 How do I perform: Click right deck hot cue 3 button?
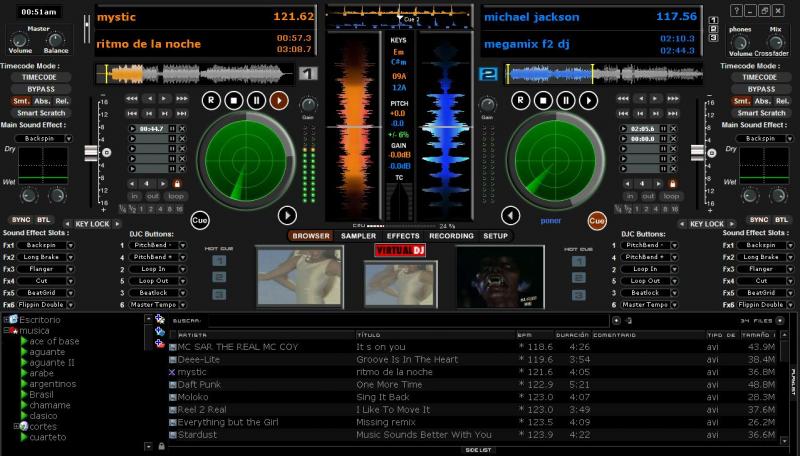click(x=579, y=295)
